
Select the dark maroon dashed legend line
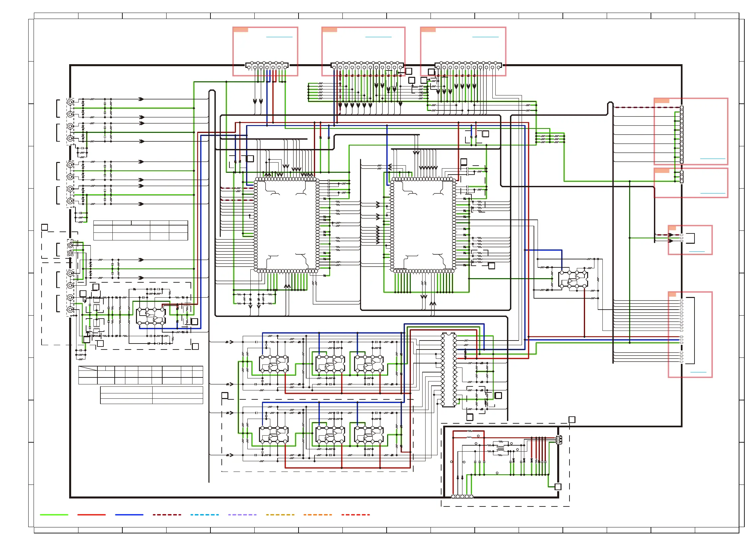click(x=167, y=515)
